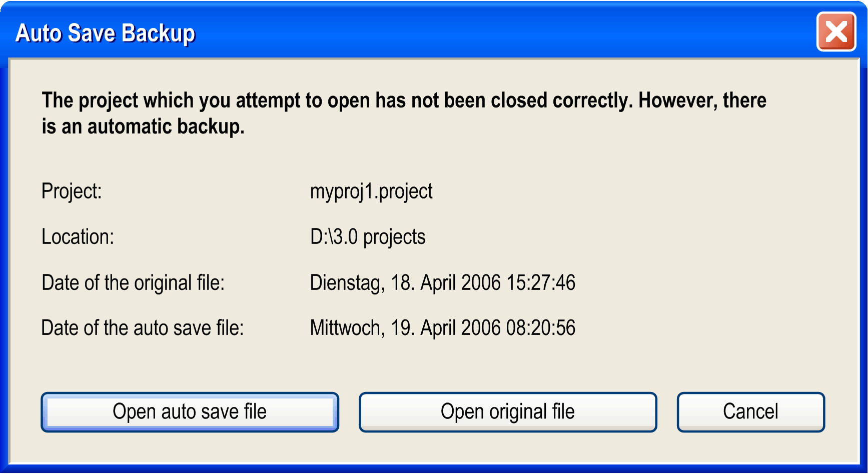Click the 'is an automatic backup.' line
The height and width of the screenshot is (474, 868).
pyautogui.click(x=143, y=126)
